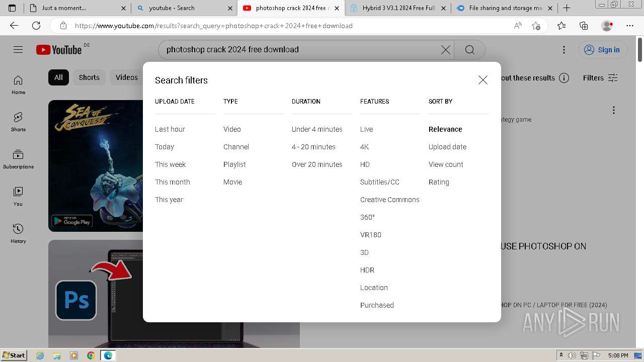Go to YouTube home via logo
The width and height of the screenshot is (644, 362).
click(x=59, y=50)
